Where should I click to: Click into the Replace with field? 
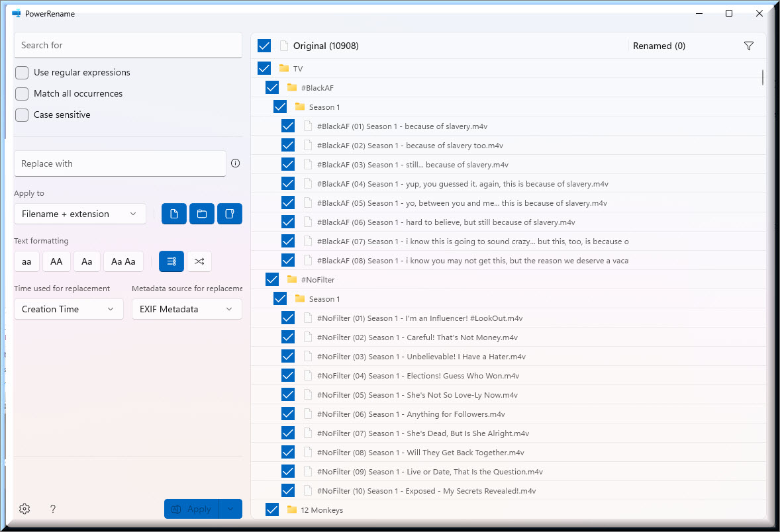[120, 163]
